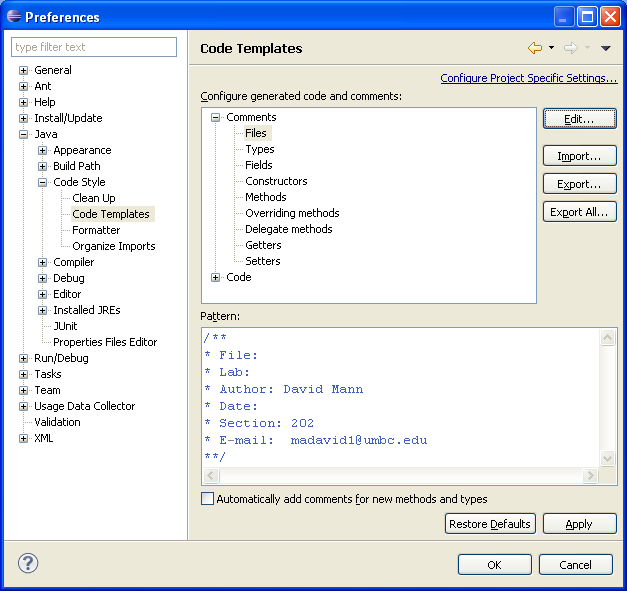Open the view menu triangle in header
The width and height of the screenshot is (627, 591).
[x=605, y=48]
